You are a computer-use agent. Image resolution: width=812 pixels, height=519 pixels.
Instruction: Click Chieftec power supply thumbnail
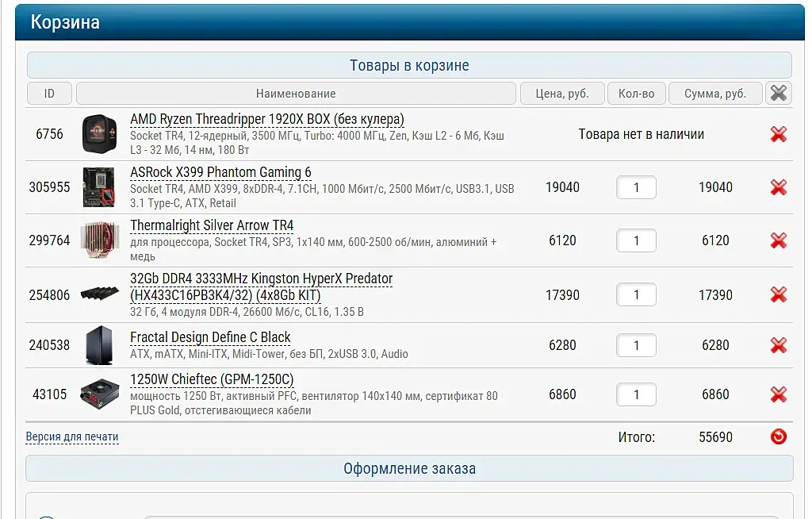(x=100, y=394)
